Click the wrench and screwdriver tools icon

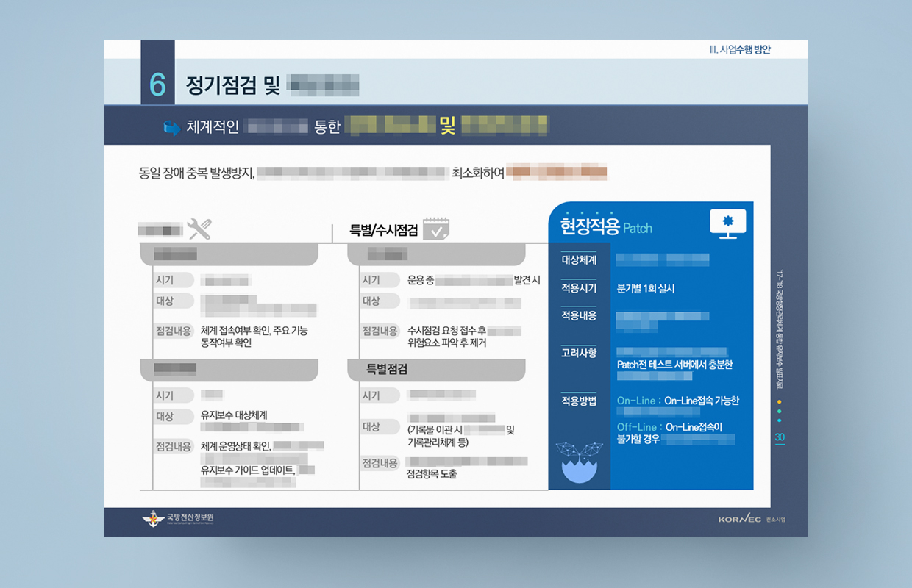coord(199,229)
